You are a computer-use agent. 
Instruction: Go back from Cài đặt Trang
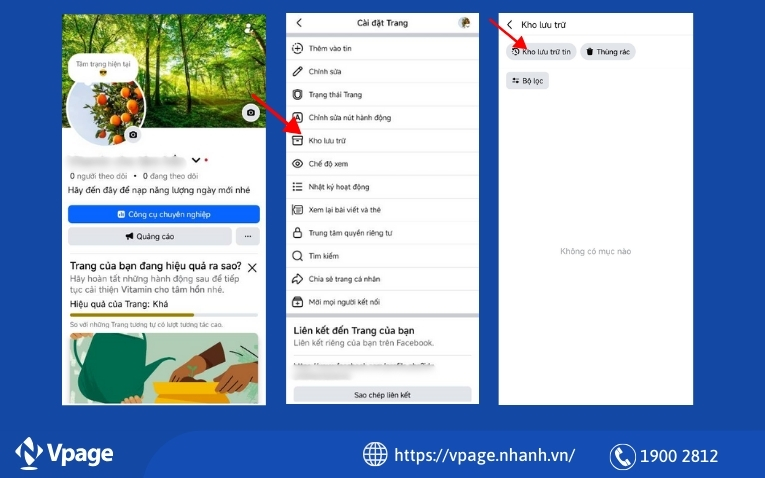(299, 23)
